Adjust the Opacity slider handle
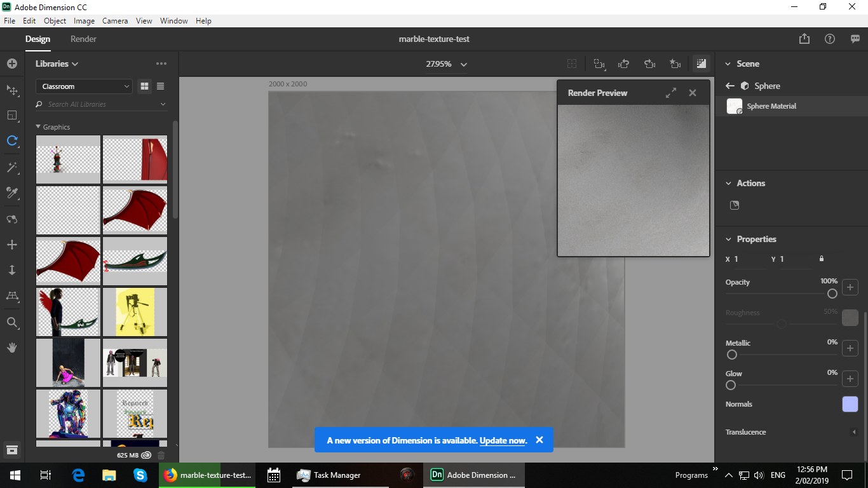The width and height of the screenshot is (868, 488). [832, 294]
